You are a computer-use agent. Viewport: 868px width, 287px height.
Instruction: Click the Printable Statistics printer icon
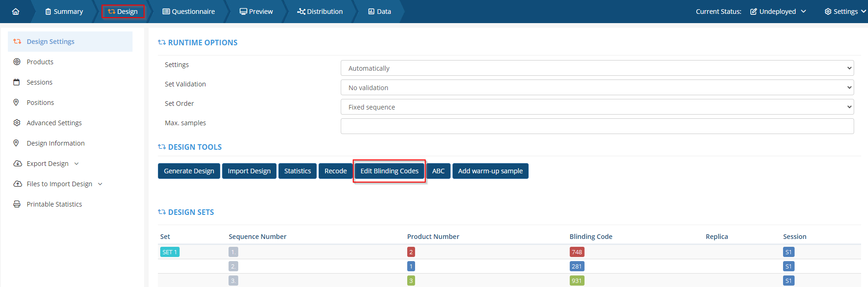17,204
